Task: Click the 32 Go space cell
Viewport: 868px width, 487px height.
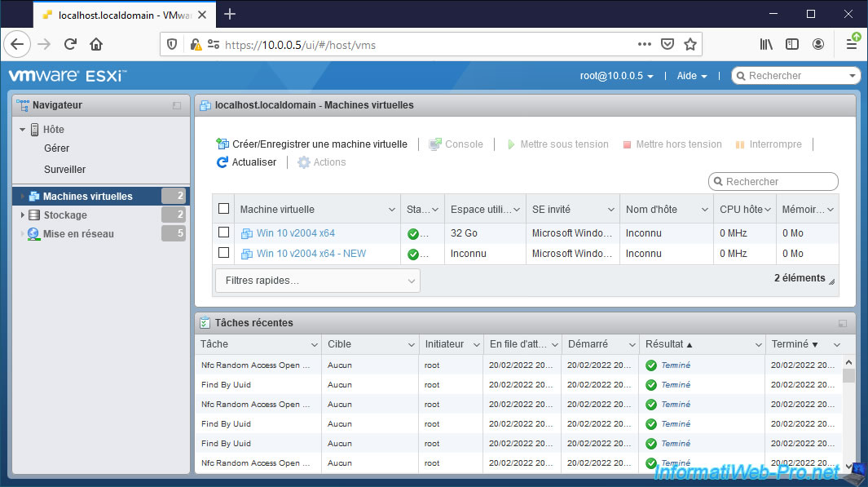Action: [x=485, y=233]
